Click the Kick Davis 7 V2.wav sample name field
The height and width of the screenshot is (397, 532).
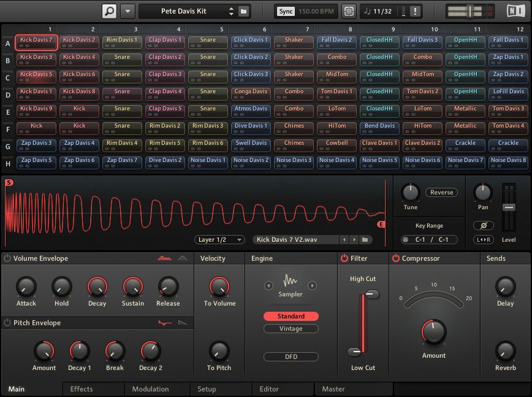tap(296, 240)
